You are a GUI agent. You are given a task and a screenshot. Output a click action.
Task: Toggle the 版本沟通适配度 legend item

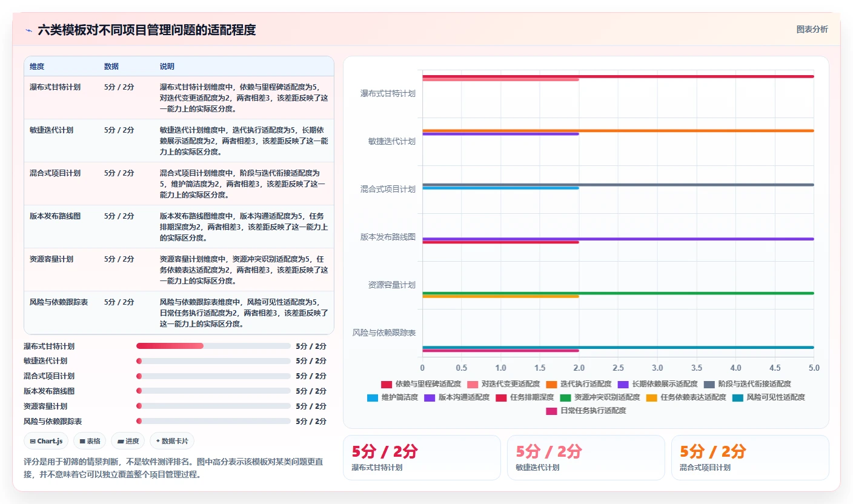click(456, 397)
